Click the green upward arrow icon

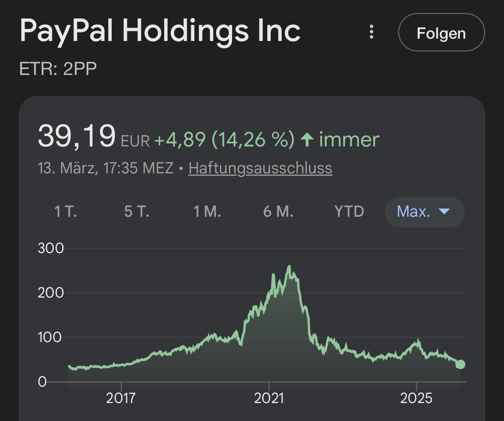307,140
